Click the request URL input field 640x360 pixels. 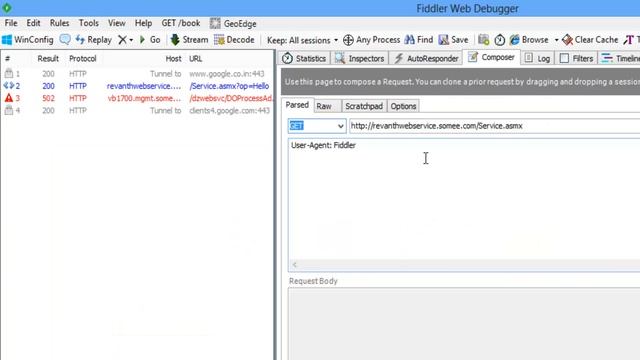point(495,126)
